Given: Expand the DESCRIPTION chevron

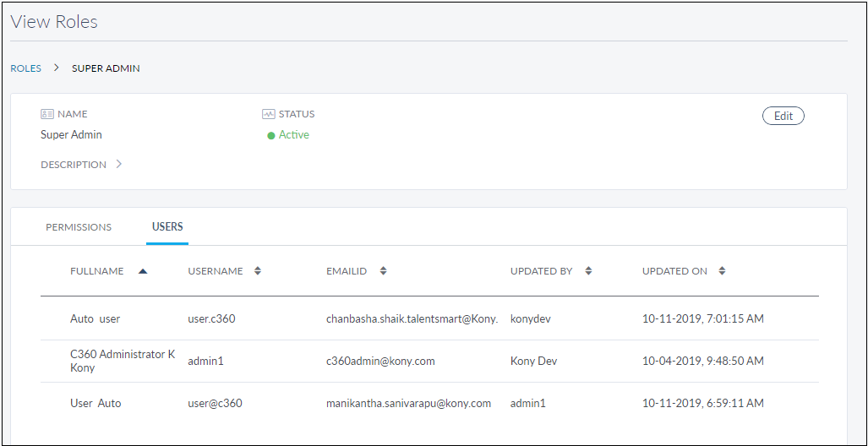Looking at the screenshot, I should [x=119, y=165].
